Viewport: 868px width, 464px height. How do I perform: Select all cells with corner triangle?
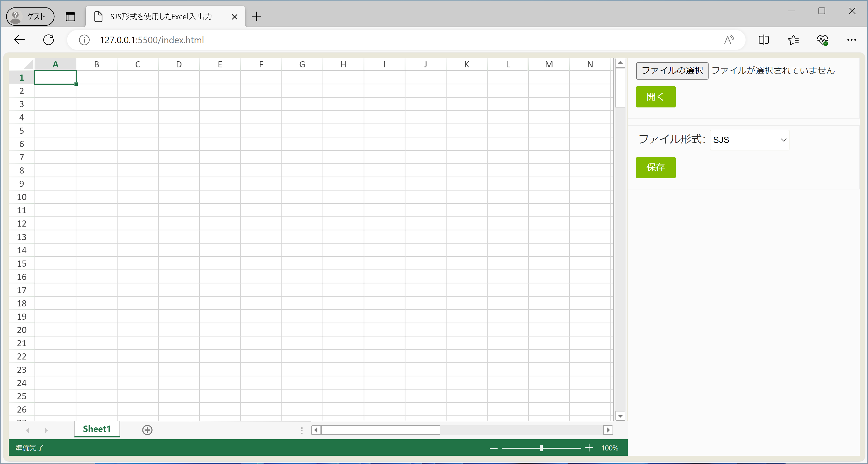(x=21, y=64)
